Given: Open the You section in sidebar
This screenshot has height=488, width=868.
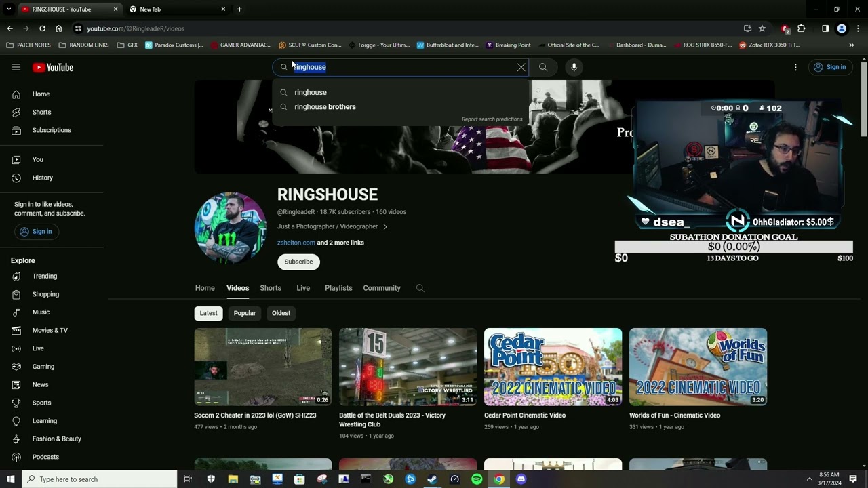Looking at the screenshot, I should (x=52, y=159).
